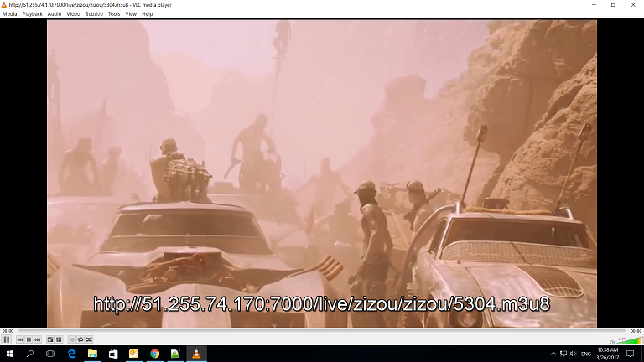Image resolution: width=644 pixels, height=362 pixels.
Task: Show hidden system tray icons
Action: [x=553, y=354]
